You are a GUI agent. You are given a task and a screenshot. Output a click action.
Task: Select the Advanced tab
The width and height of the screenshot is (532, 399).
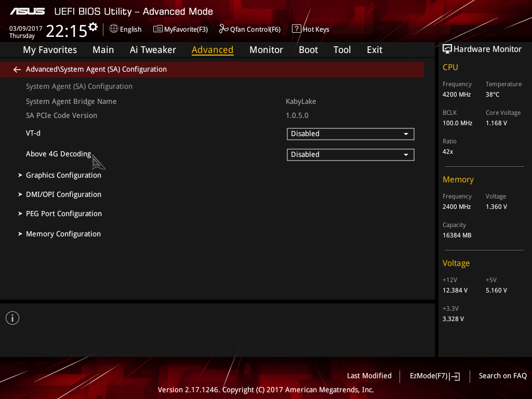(x=212, y=50)
